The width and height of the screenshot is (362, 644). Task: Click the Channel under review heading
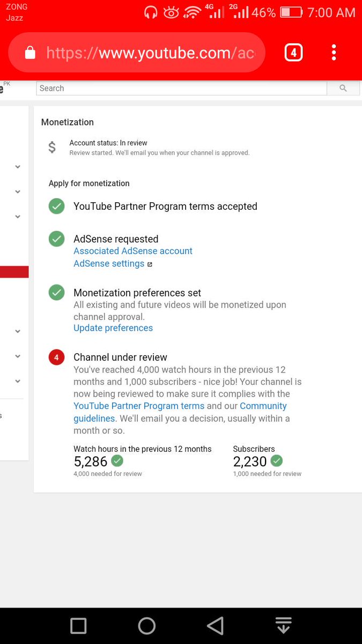pos(120,357)
